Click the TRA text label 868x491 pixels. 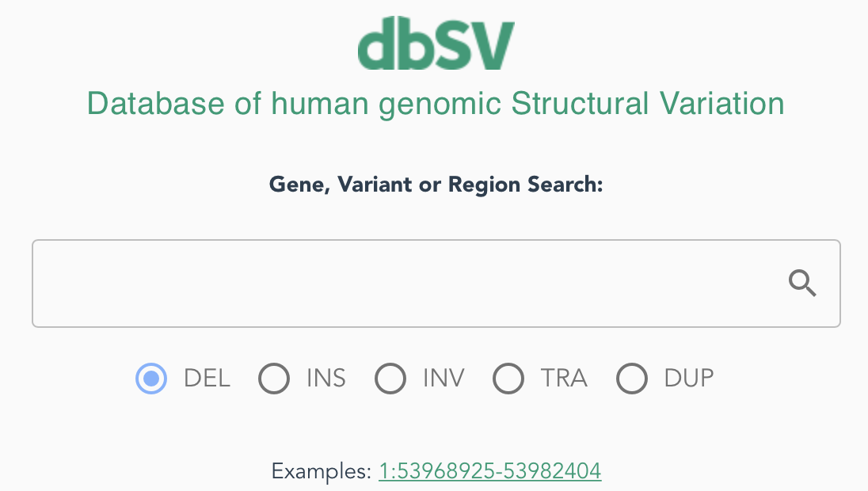564,379
